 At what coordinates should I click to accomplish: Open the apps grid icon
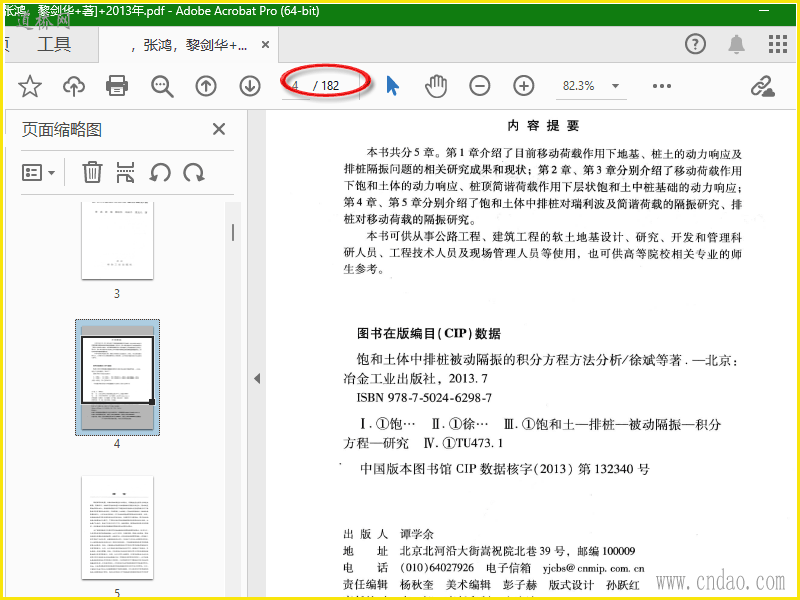point(778,44)
